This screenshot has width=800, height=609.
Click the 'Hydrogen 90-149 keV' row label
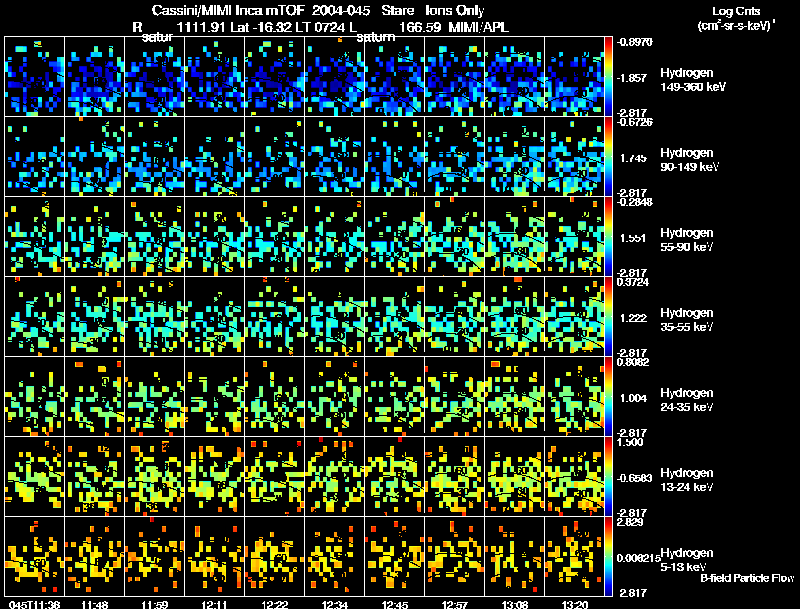coord(689,160)
